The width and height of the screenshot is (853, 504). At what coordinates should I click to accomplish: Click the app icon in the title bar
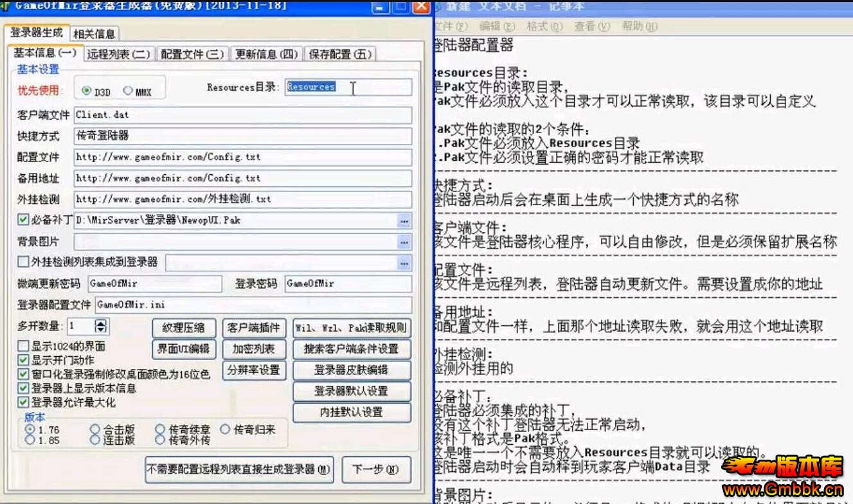5,6
